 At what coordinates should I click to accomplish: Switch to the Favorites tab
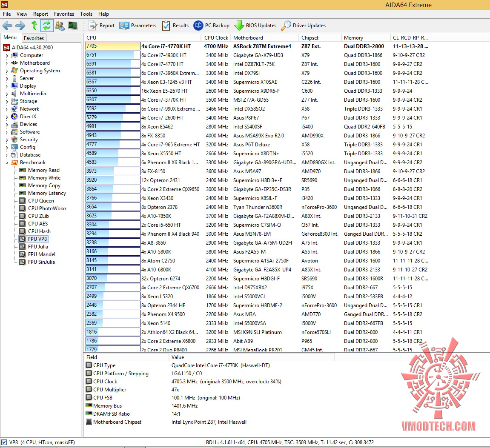pyautogui.click(x=34, y=38)
